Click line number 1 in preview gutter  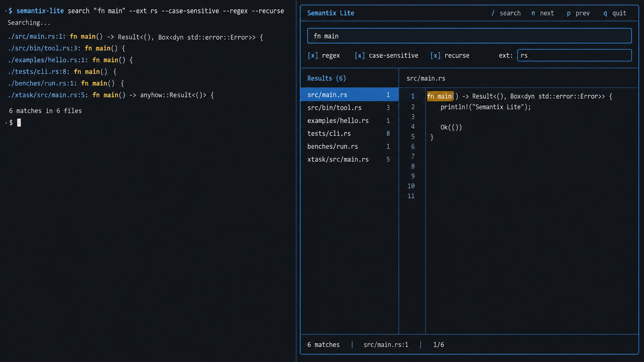point(413,96)
